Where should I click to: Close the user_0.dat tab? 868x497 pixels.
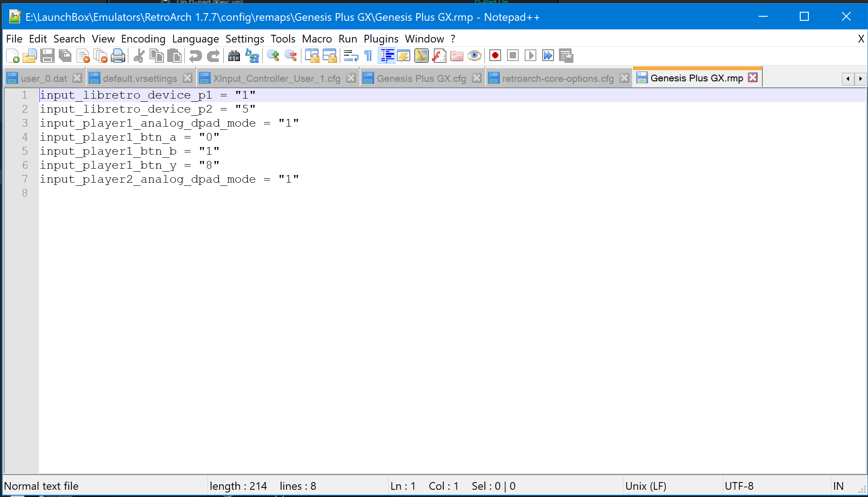[x=77, y=78]
